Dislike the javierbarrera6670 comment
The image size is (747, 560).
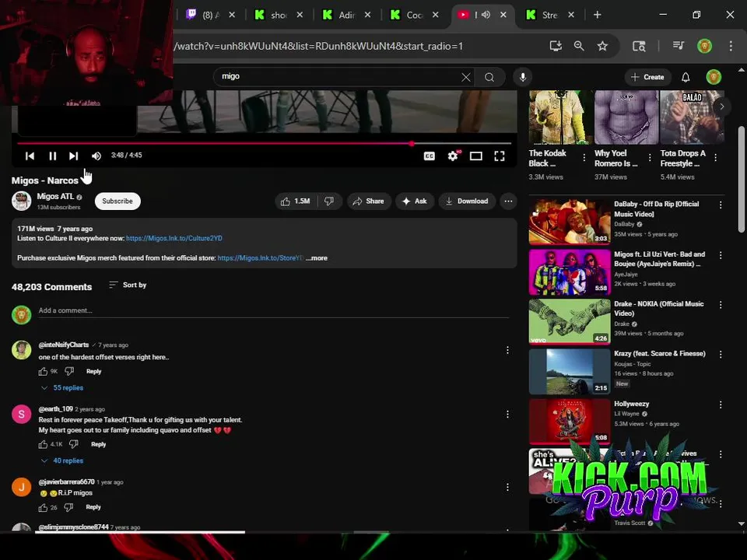point(68,507)
